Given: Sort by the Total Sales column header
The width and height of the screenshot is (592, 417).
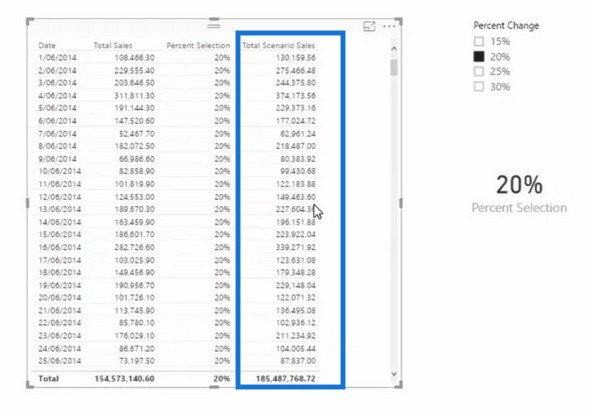Looking at the screenshot, I should click(x=113, y=45).
